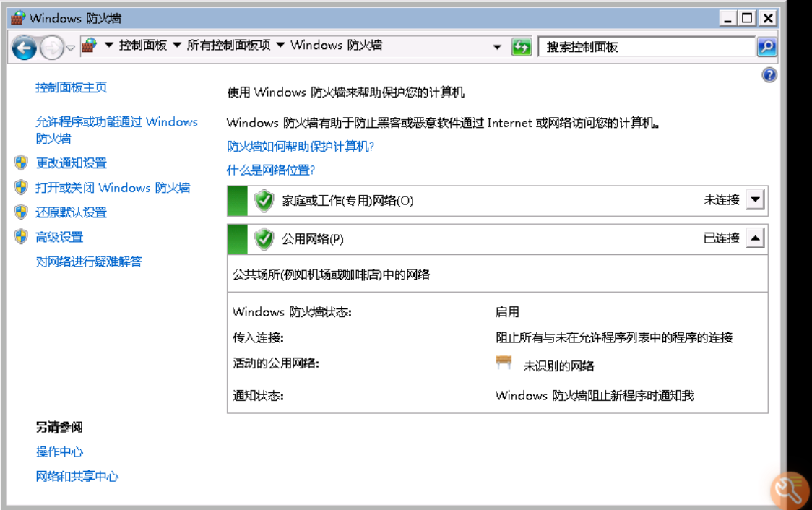The image size is (812, 510).
Task: Select 所有控制面板项 breadcrumb item
Action: click(228, 46)
